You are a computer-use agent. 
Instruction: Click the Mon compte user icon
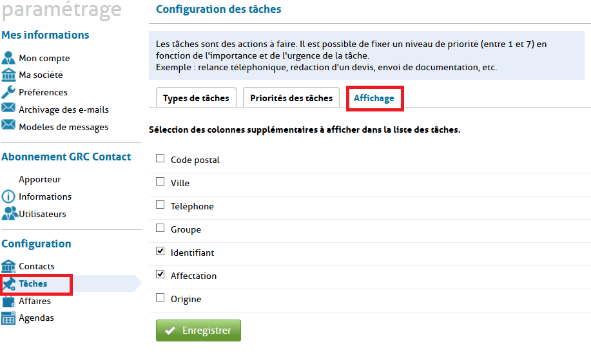8,58
